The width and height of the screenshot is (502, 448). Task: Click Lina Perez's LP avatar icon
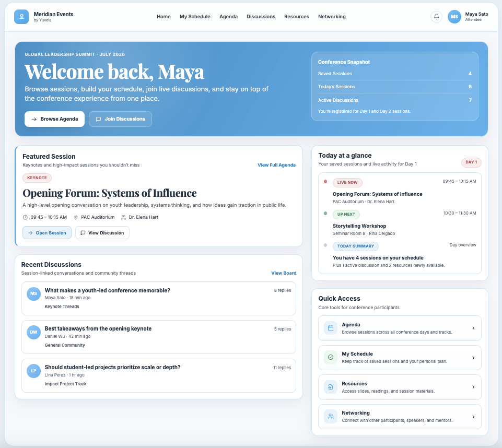pyautogui.click(x=33, y=371)
